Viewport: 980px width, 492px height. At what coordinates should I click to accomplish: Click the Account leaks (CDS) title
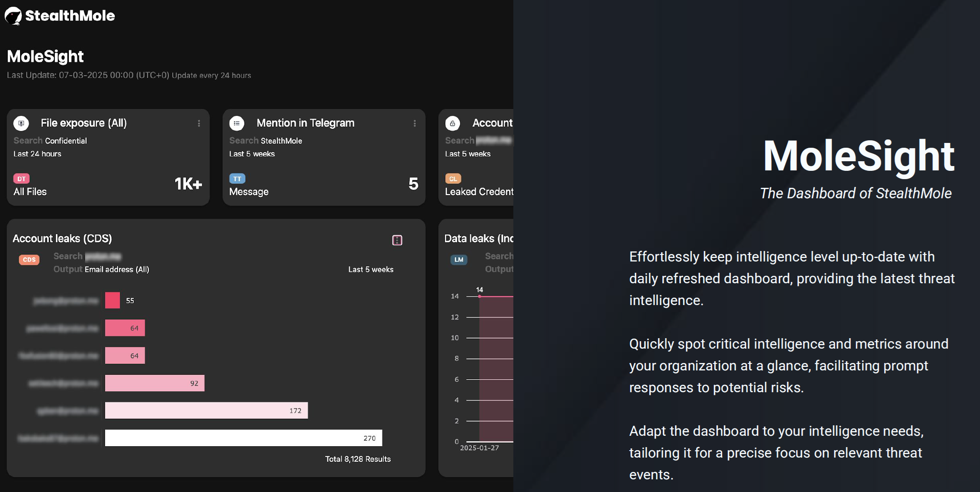(x=62, y=238)
